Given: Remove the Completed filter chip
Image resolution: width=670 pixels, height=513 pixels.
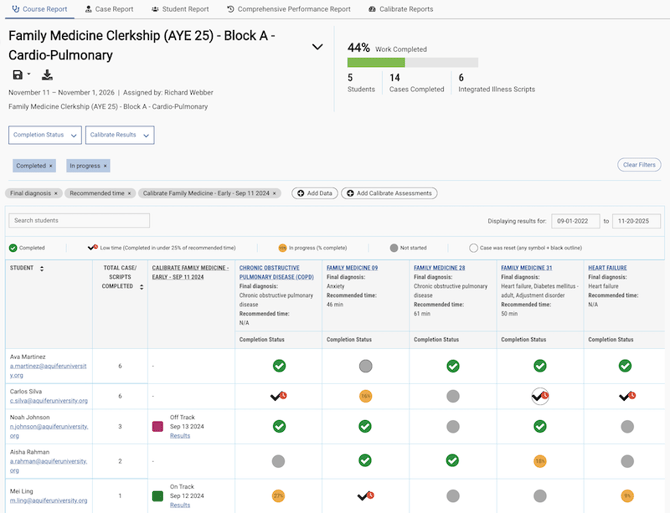Looking at the screenshot, I should click(51, 166).
